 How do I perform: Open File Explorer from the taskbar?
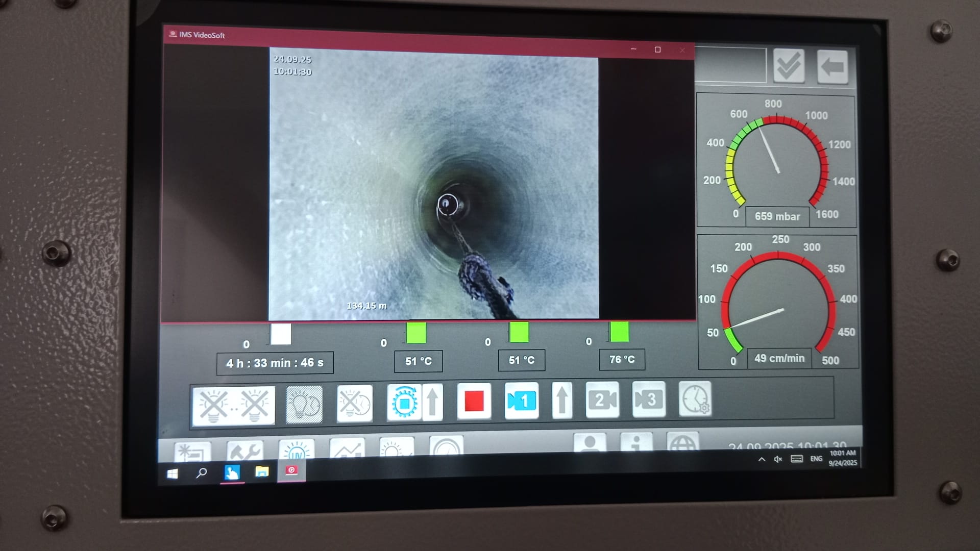click(x=262, y=471)
